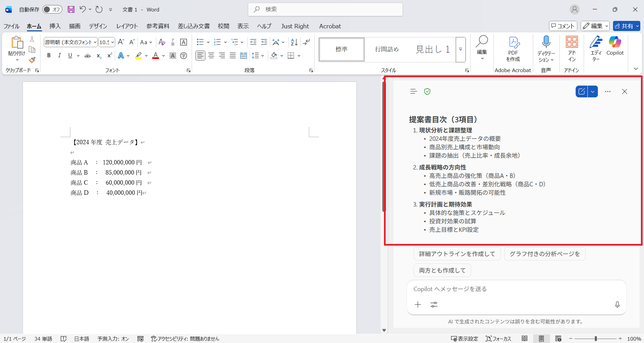Image resolution: width=644 pixels, height=343 pixels.
Task: Toggle the AutoSave switch
Action: (x=52, y=9)
